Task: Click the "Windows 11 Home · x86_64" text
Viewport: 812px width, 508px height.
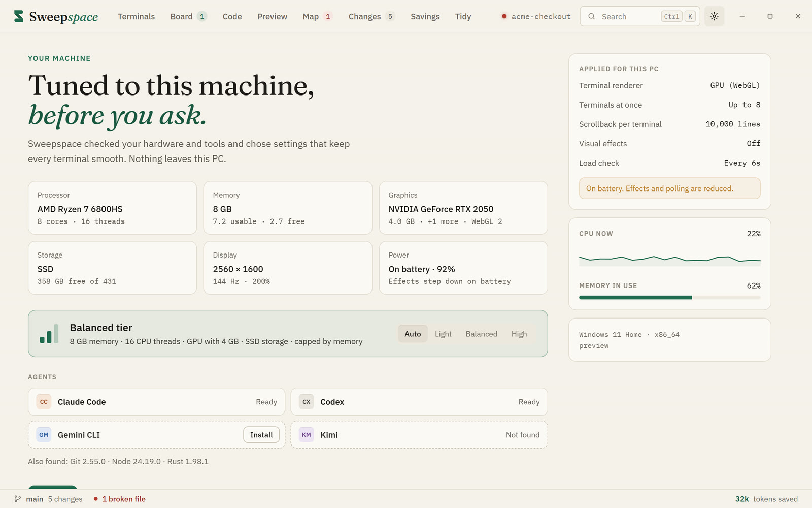Action: coord(629,335)
